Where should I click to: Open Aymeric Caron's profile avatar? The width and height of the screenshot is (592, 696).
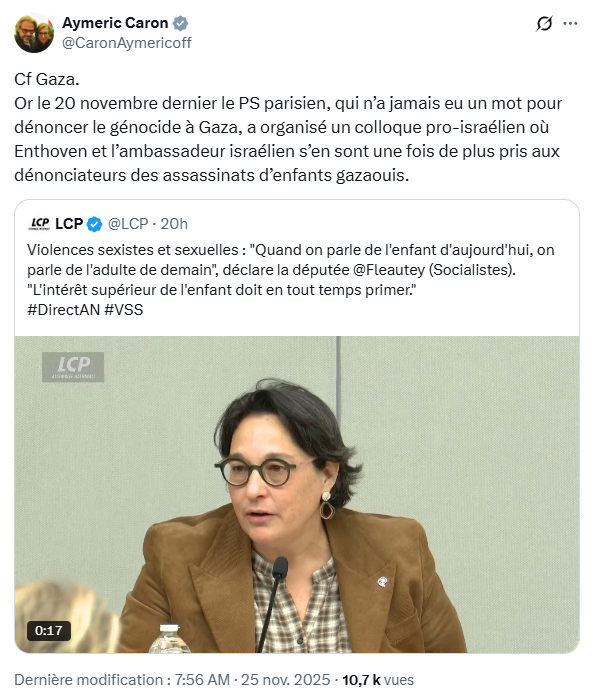coord(34,33)
